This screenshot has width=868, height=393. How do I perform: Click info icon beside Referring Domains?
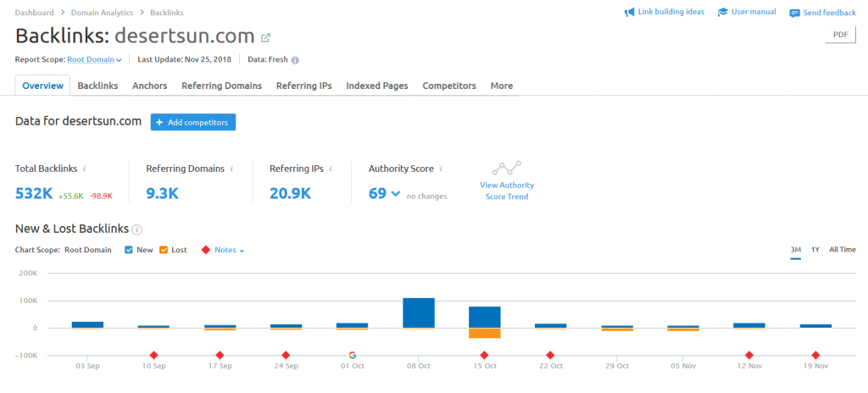coord(231,169)
